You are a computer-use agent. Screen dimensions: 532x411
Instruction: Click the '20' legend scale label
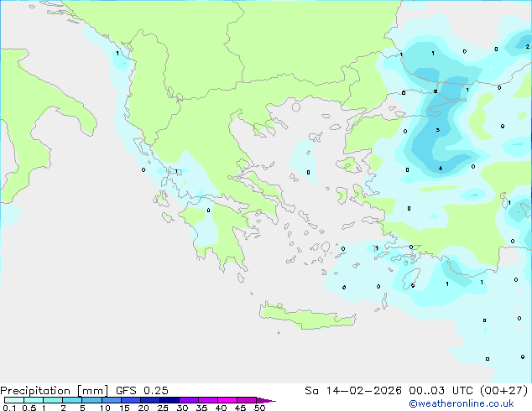point(143,408)
